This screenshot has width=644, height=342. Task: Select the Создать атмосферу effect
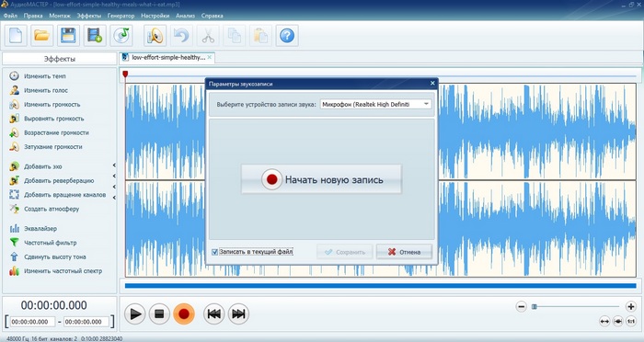click(x=44, y=209)
